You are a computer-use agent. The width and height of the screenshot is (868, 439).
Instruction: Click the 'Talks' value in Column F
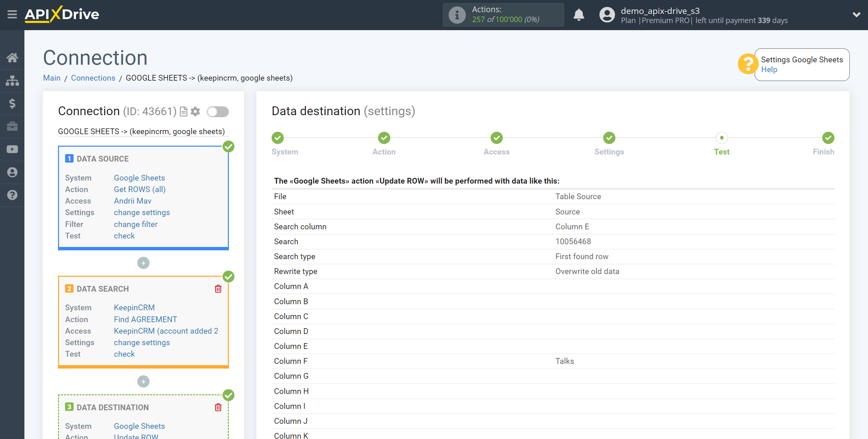pos(565,361)
